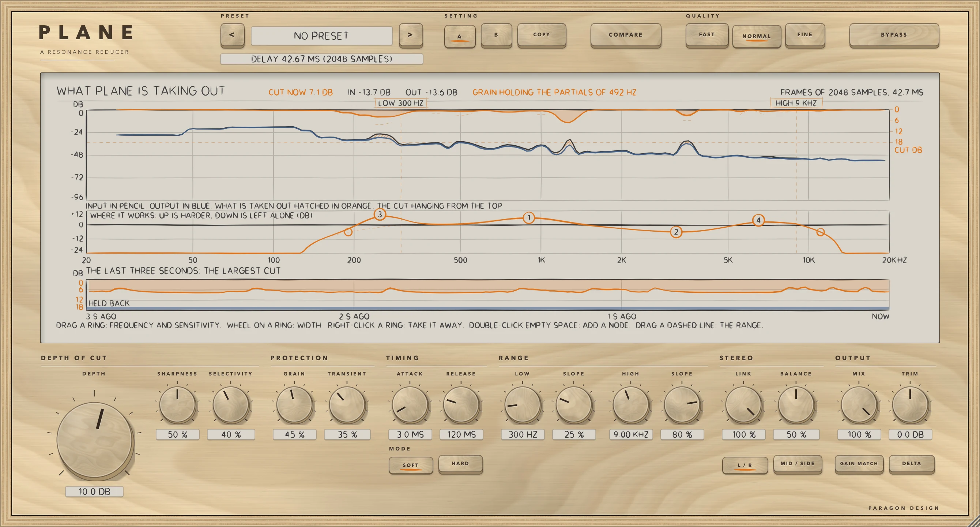Bypass the plugin
Screen dimensions: 980x527
[x=894, y=35]
